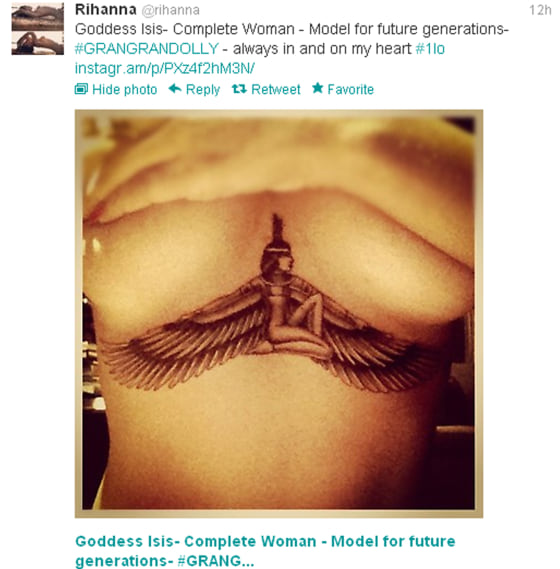Open Rihanna's profile avatar thumbnail
560x569 pixels.
tap(38, 30)
